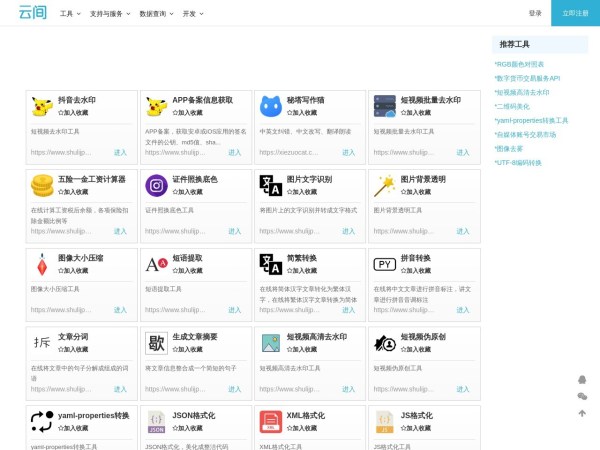Click the scroll-to-top arrow icon
Viewport: 600px width, 450px height.
[x=582, y=412]
